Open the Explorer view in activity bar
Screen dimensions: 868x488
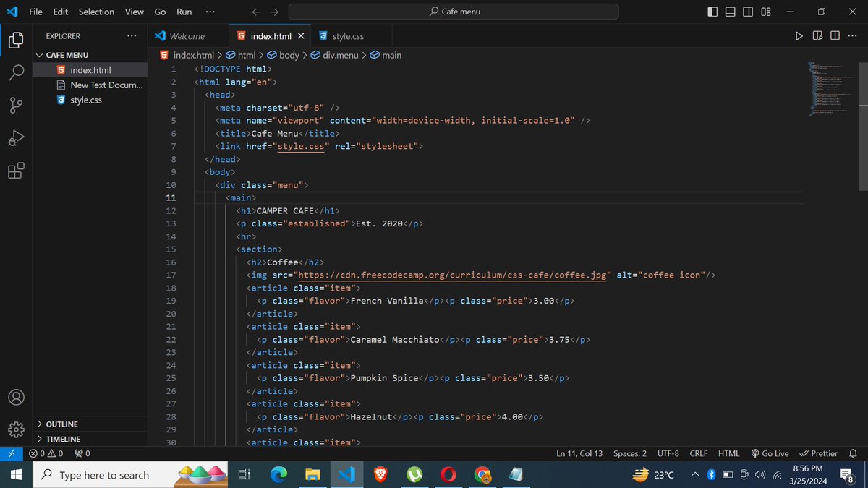[16, 40]
